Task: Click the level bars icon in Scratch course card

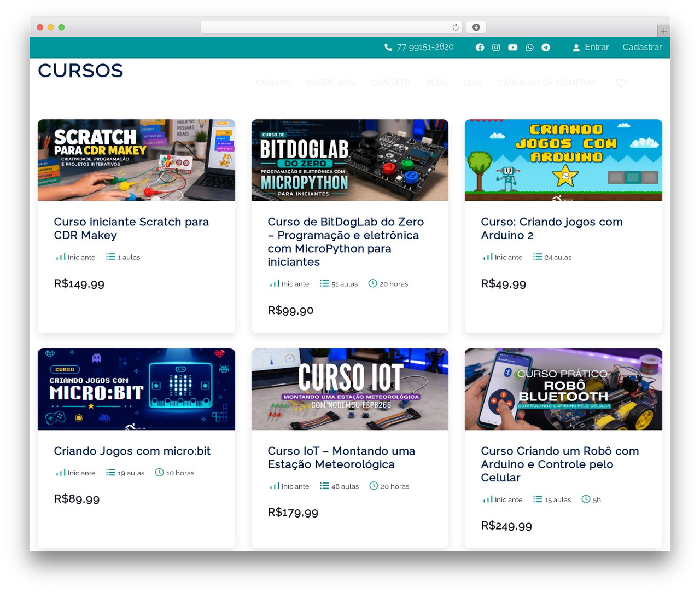Action: pos(60,257)
